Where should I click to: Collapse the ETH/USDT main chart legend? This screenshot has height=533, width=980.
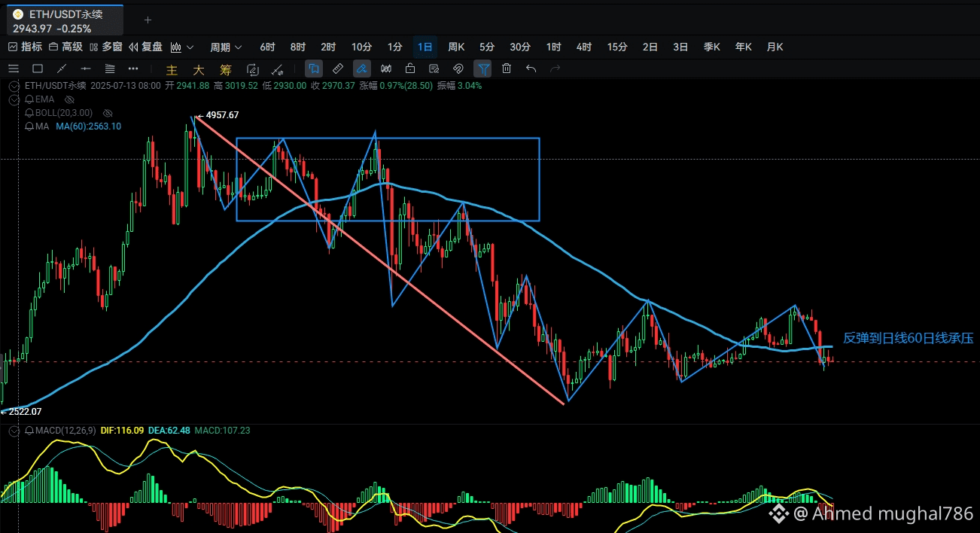point(13,86)
